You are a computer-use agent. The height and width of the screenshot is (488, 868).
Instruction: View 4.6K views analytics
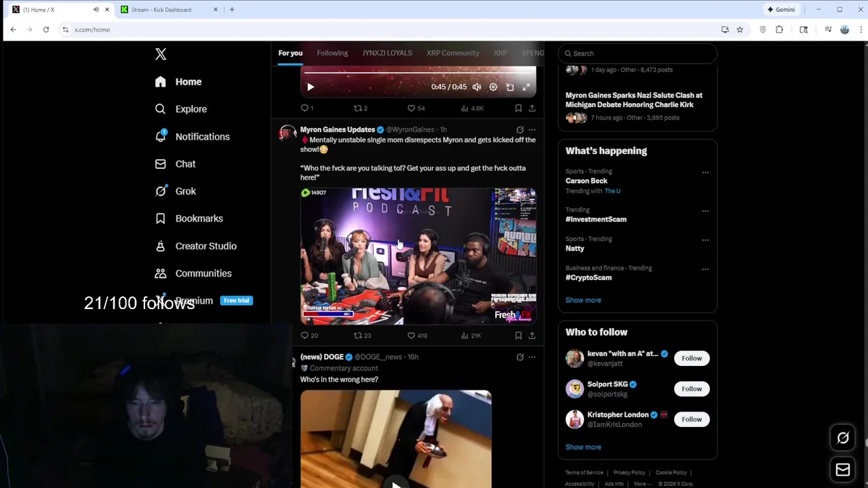[472, 108]
